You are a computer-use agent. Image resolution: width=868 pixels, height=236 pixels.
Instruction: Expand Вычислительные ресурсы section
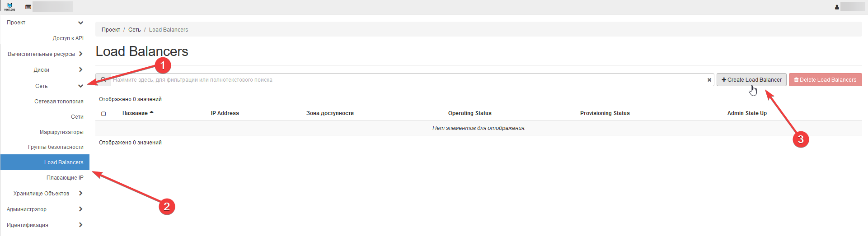[x=80, y=54]
